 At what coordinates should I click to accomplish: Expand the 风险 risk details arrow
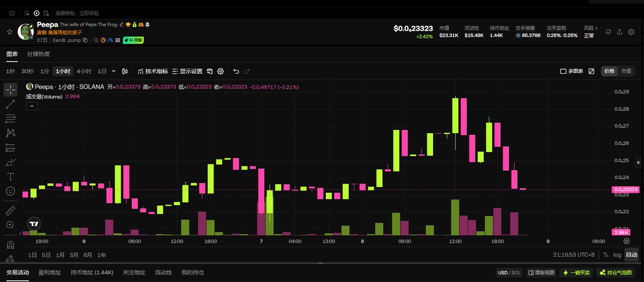point(596,28)
